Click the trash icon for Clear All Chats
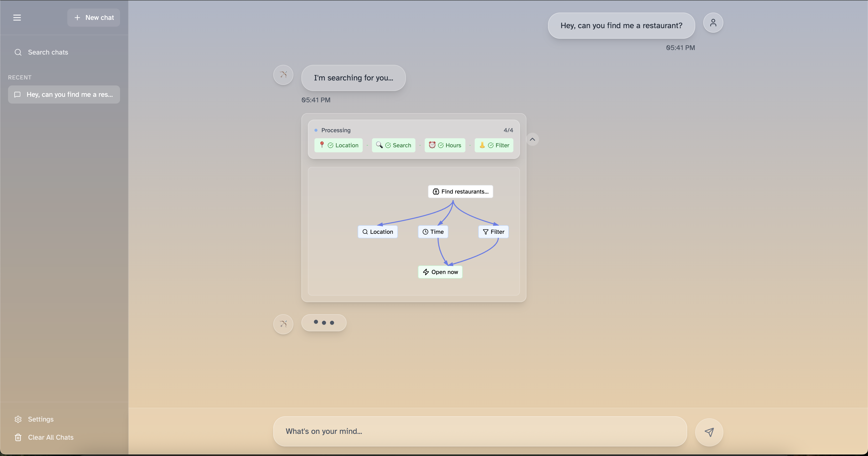 pos(18,437)
